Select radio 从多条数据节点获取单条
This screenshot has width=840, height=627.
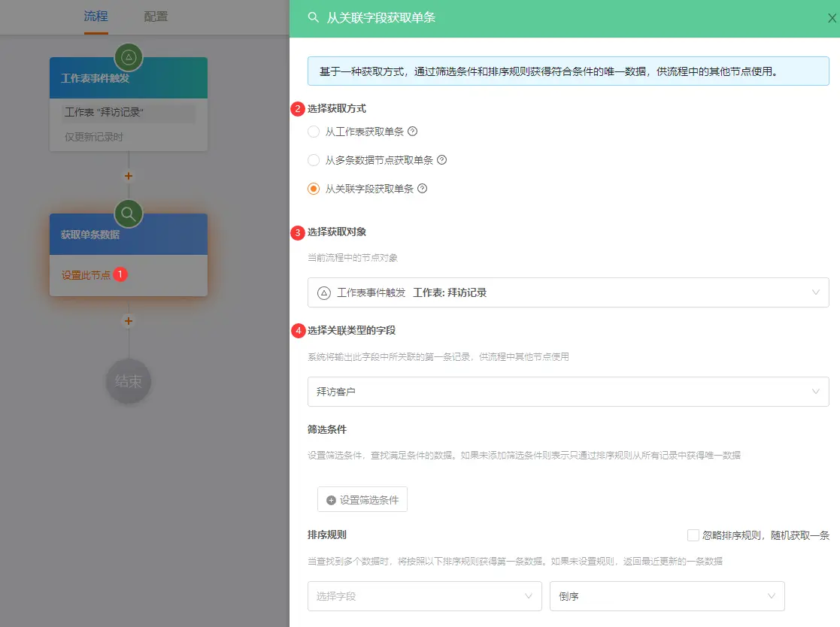click(314, 160)
